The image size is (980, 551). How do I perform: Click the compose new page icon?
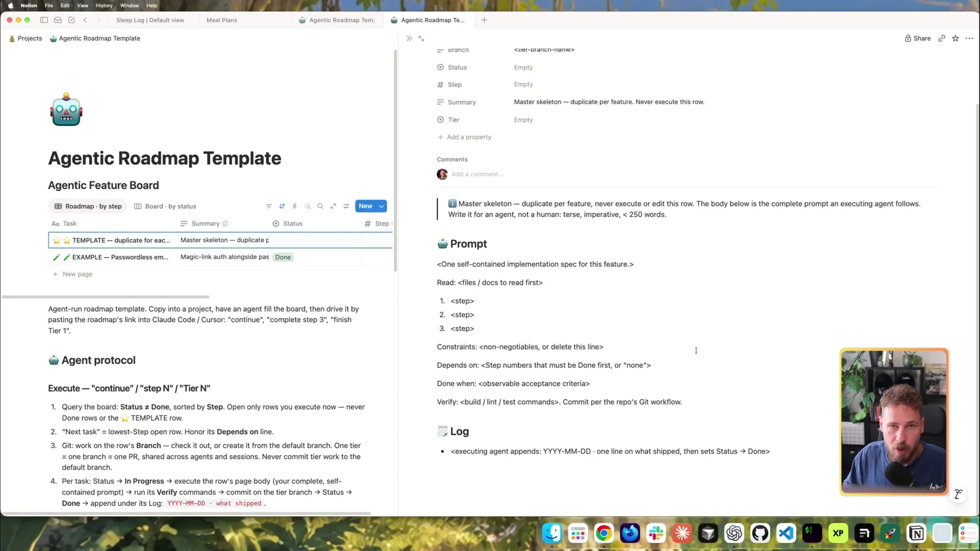coord(72,20)
